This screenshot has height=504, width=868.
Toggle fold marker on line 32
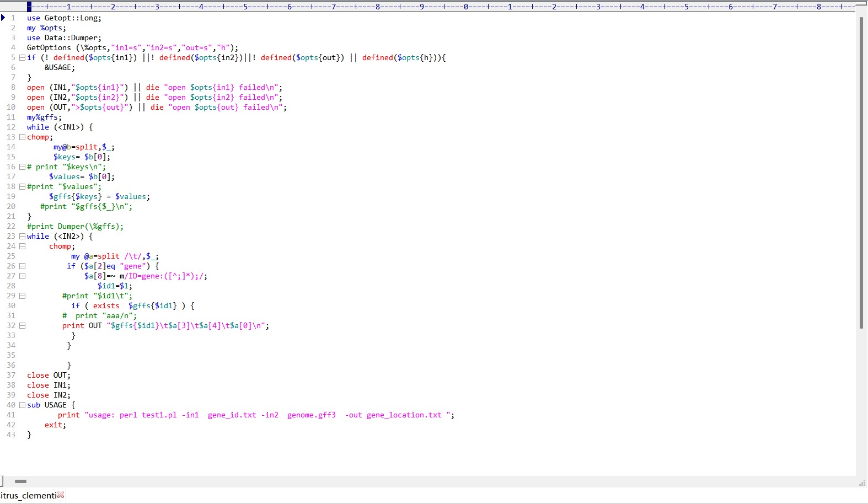click(x=22, y=325)
